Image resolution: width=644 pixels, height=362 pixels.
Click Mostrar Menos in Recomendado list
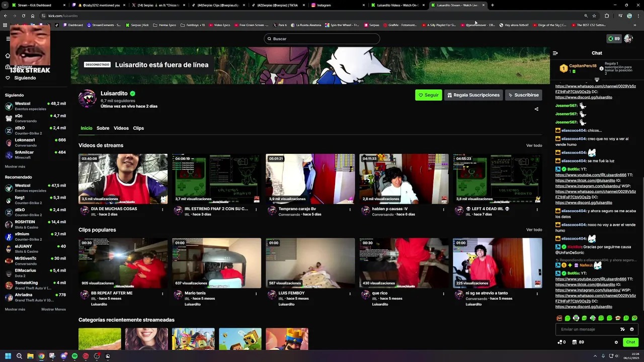(53, 309)
